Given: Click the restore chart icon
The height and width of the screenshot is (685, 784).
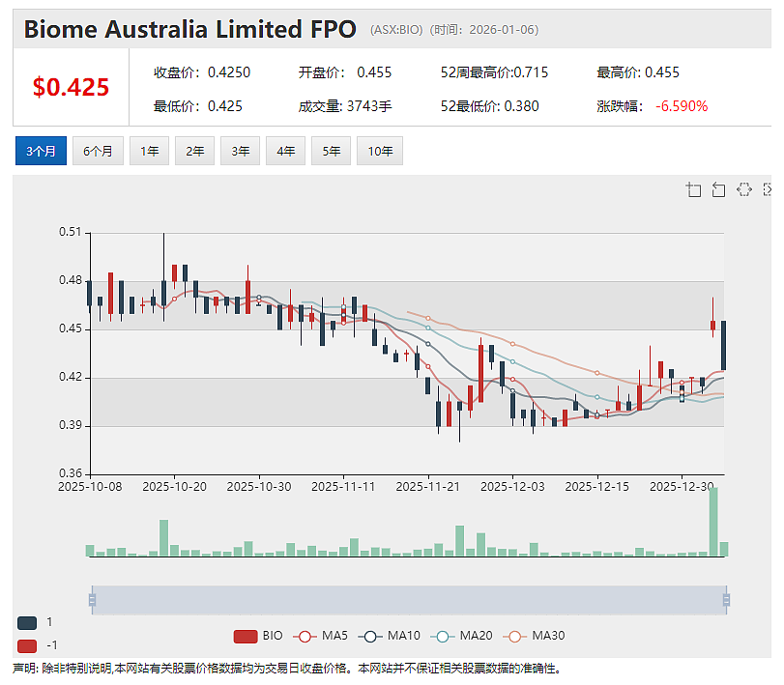Looking at the screenshot, I should 744,189.
